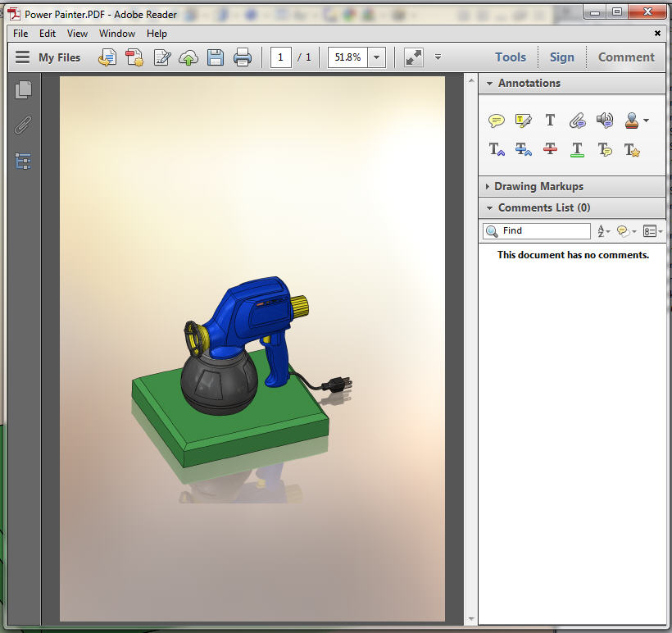Show the attachments paperclip panel

pyautogui.click(x=23, y=125)
